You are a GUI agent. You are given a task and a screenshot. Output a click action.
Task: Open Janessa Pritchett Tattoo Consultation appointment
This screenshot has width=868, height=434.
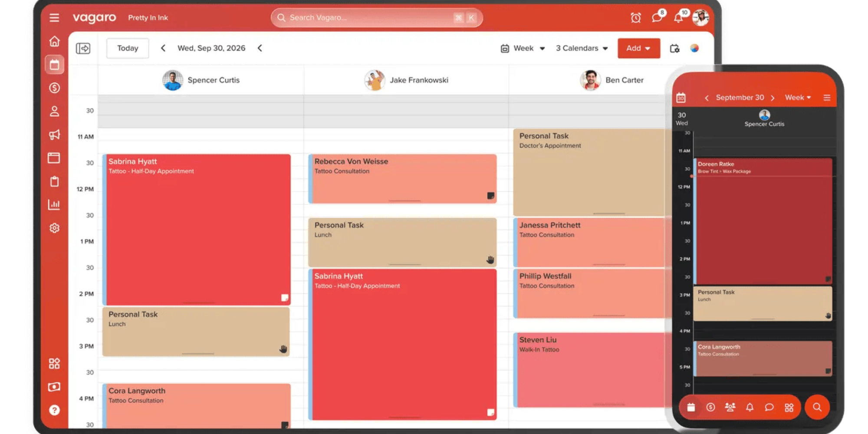click(x=590, y=242)
